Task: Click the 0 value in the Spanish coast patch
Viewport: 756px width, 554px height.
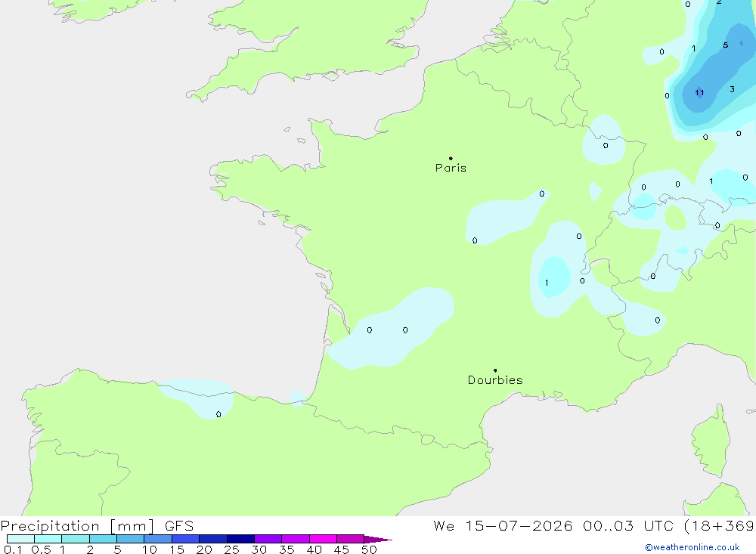Action: pos(218,414)
